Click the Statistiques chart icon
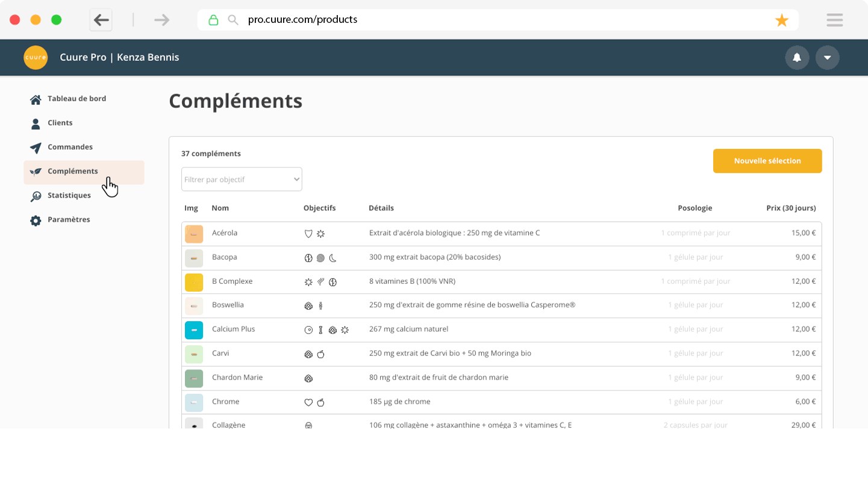Screen dimensions: 868x499 coord(36,196)
